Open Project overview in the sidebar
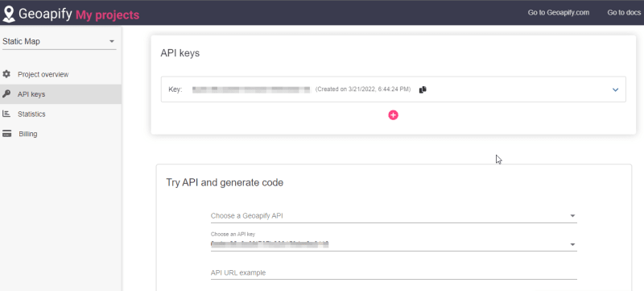 pos(60,74)
